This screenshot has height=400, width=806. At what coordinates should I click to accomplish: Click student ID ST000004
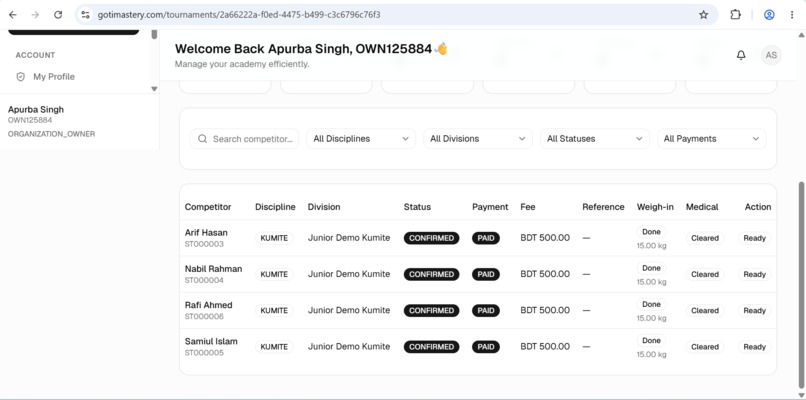pos(204,281)
